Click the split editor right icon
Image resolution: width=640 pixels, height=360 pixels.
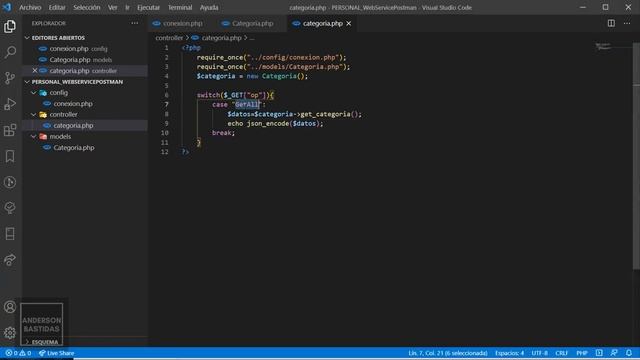tap(611, 23)
